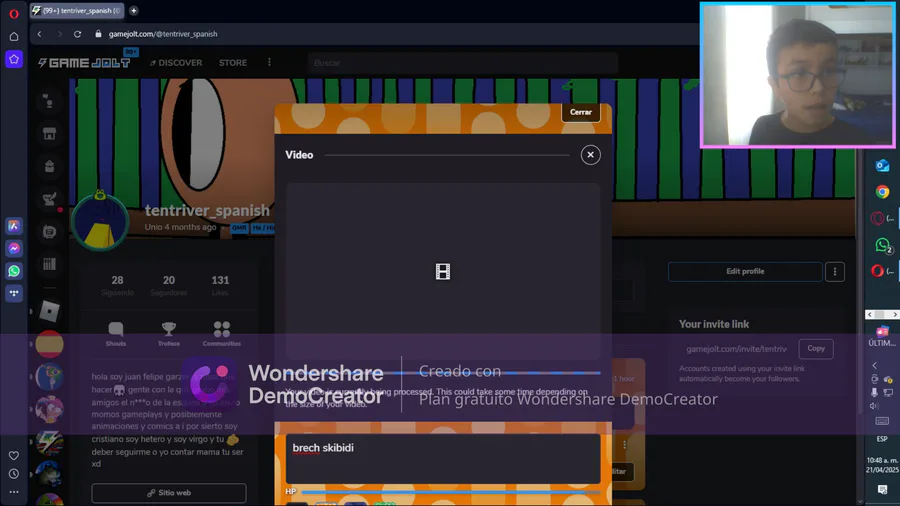This screenshot has width=900, height=506.
Task: Open the Opera menu logo
Action: tap(14, 13)
